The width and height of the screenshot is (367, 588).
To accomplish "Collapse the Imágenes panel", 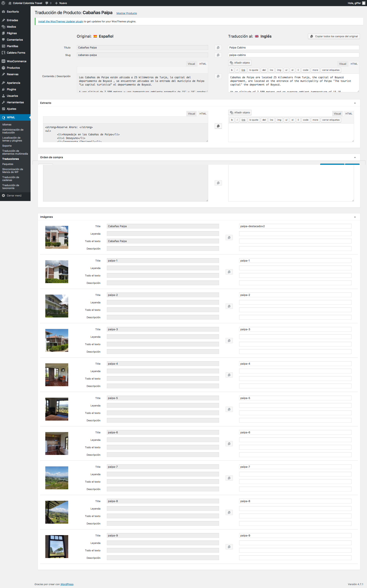I will pyautogui.click(x=355, y=217).
